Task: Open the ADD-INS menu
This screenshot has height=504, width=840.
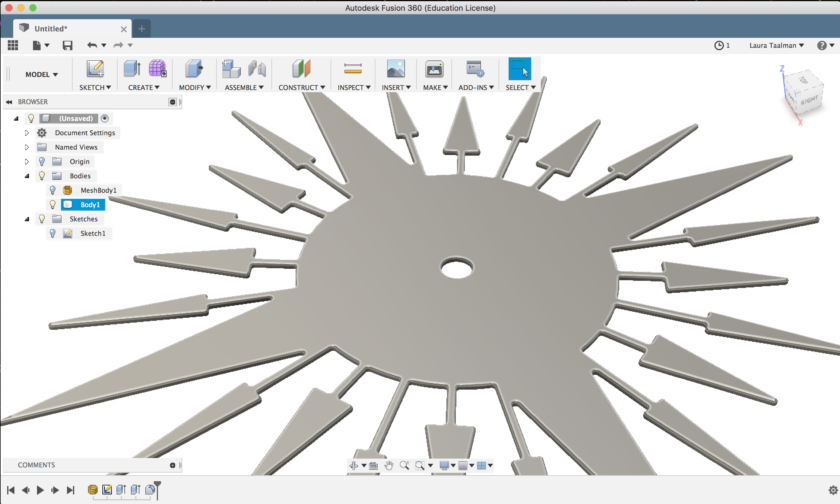Action: tap(475, 87)
